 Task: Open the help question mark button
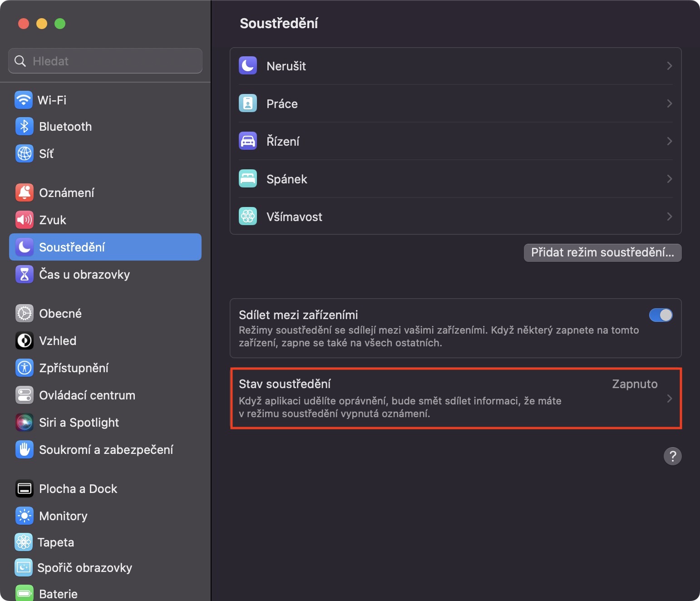coord(672,456)
